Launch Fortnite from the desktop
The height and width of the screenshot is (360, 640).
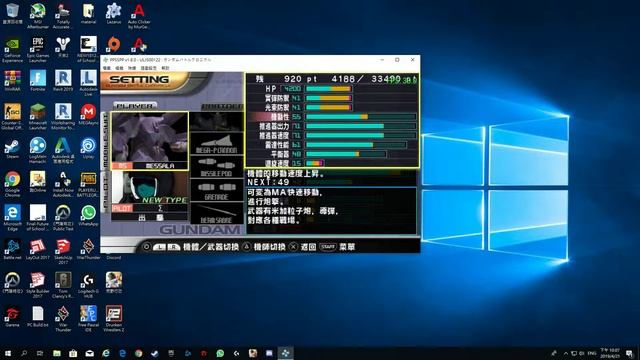coord(38,80)
